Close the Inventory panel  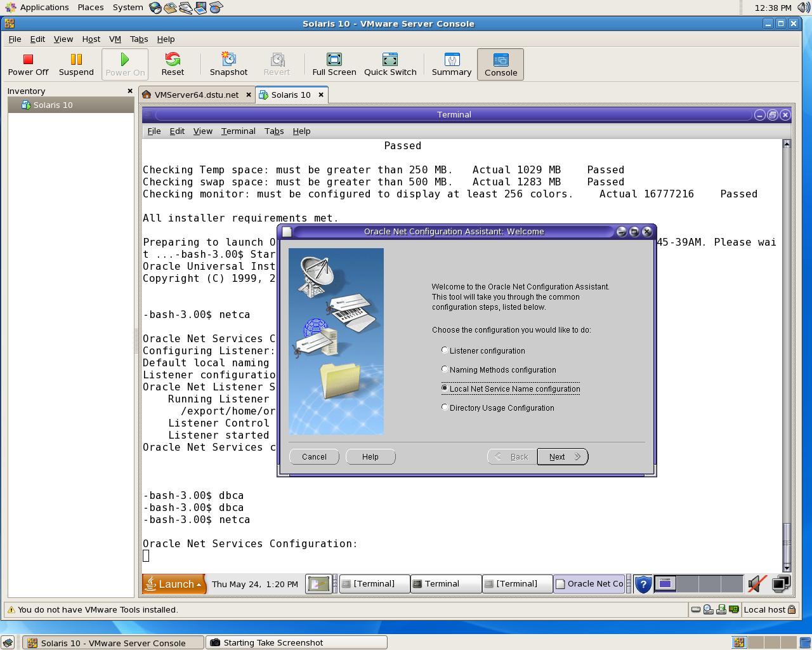coord(130,91)
